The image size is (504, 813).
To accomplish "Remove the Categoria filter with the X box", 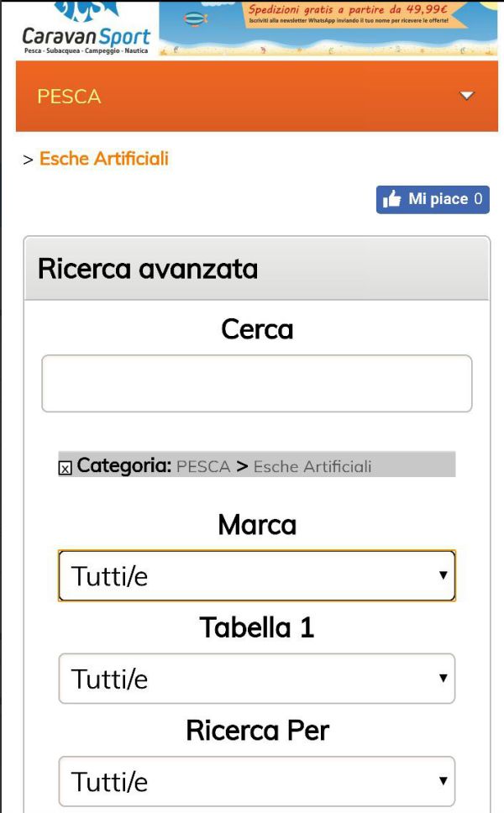I will [65, 468].
